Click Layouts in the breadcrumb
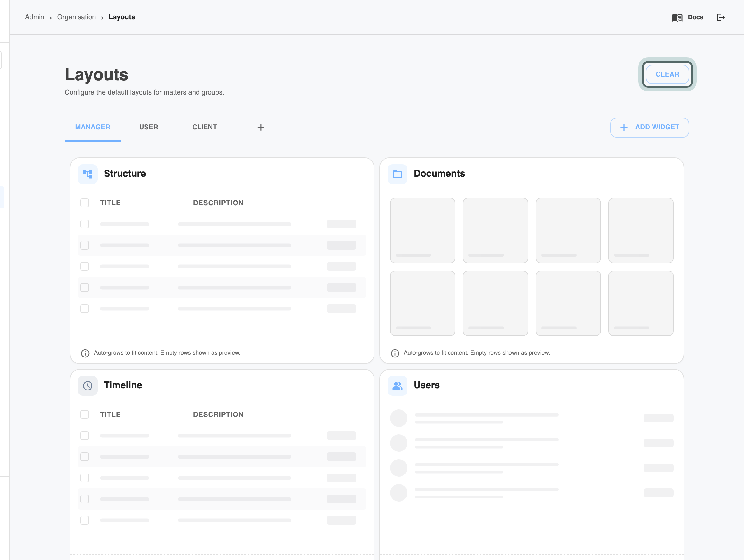744x560 pixels. 122,17
